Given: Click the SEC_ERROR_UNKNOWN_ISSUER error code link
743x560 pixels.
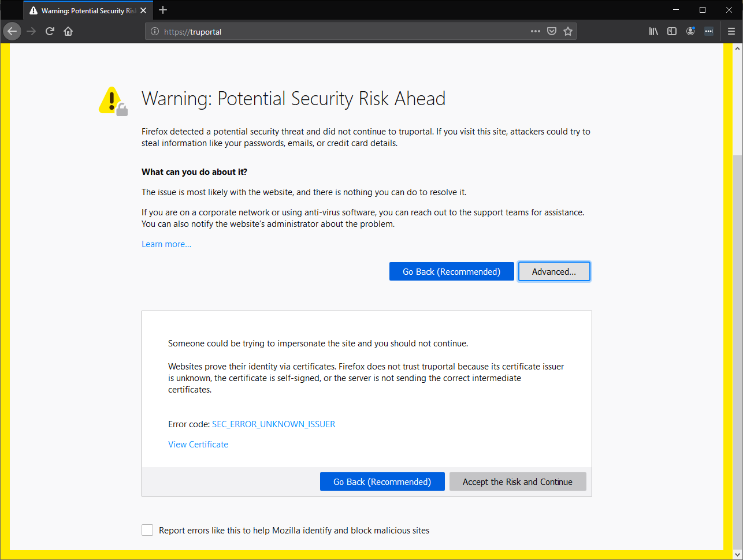Looking at the screenshot, I should [x=273, y=424].
